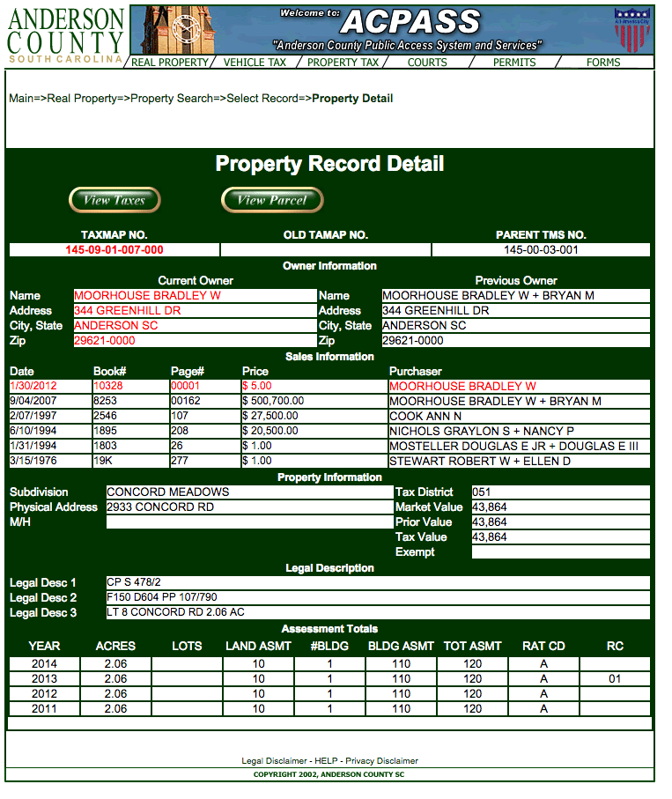Open the Permits section
Viewport: 672px width, 799px height.
click(x=514, y=63)
